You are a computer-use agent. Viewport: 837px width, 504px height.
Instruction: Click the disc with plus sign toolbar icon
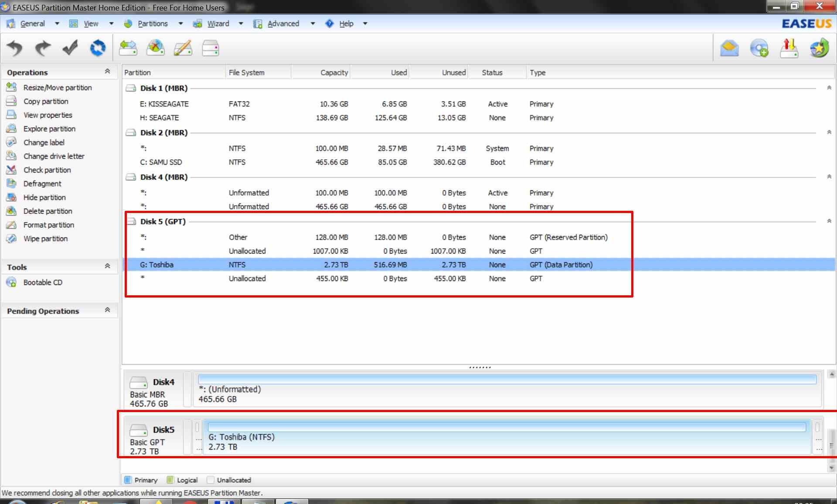click(x=759, y=48)
